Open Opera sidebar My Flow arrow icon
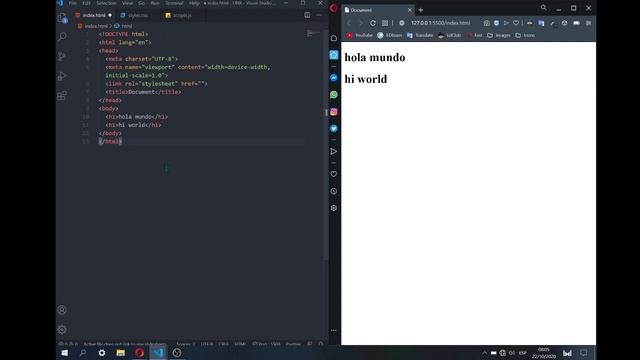Screen dimensions: 640x360 [x=334, y=151]
